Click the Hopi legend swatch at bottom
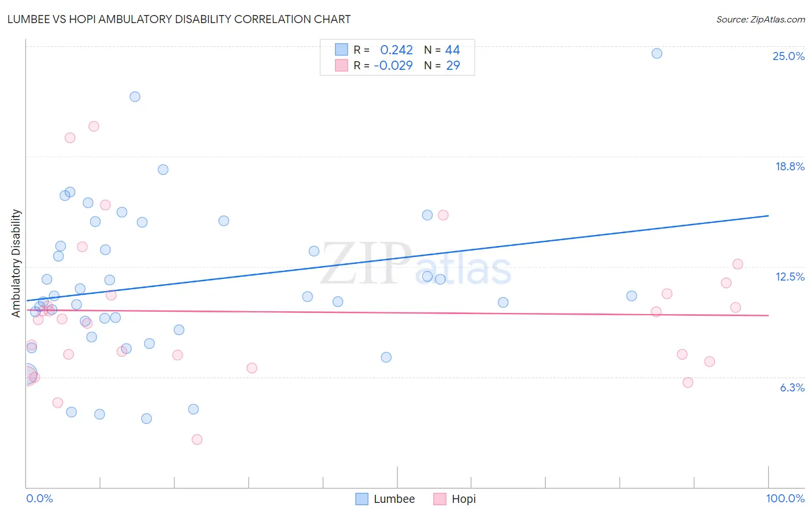 [x=439, y=499]
